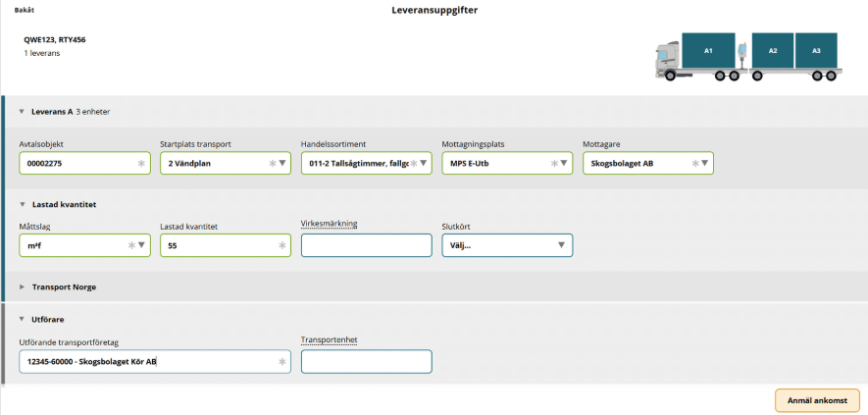Expand the Transport Norge section

22,286
